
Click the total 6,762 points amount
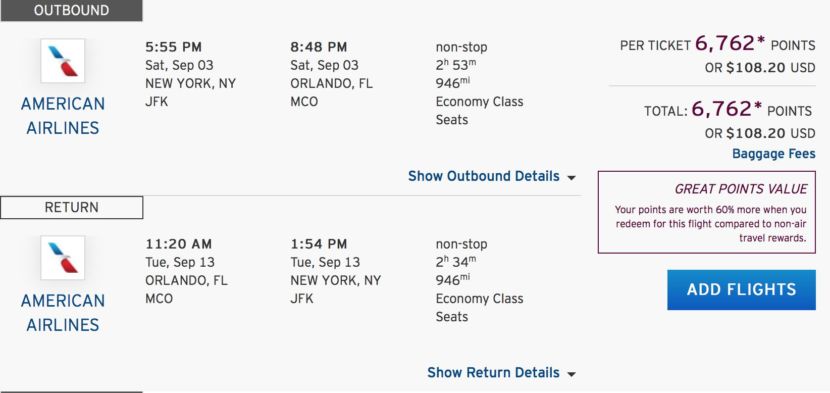pos(726,109)
